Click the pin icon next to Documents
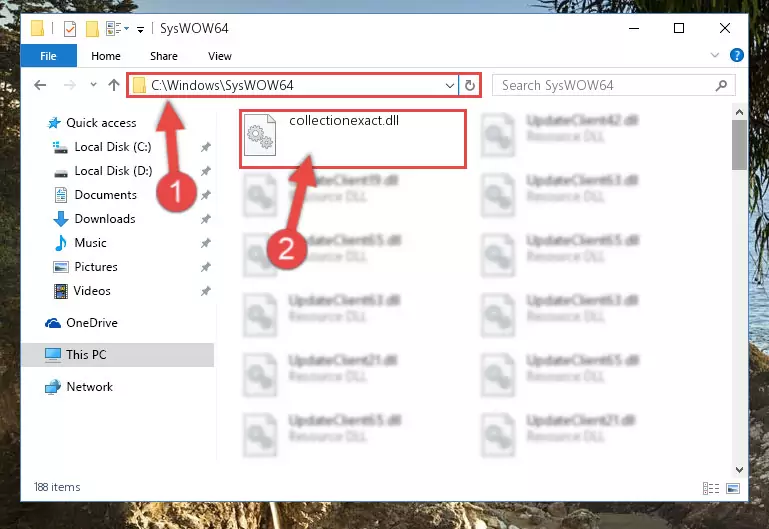 [x=205, y=195]
